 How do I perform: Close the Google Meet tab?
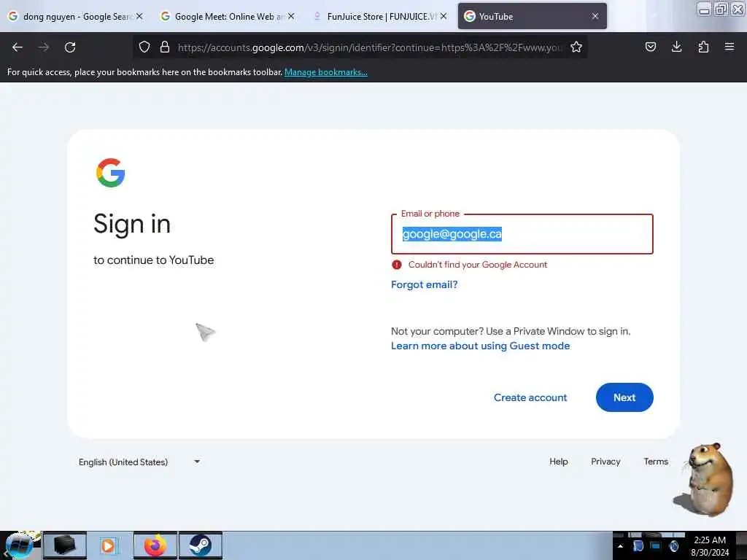(x=291, y=16)
